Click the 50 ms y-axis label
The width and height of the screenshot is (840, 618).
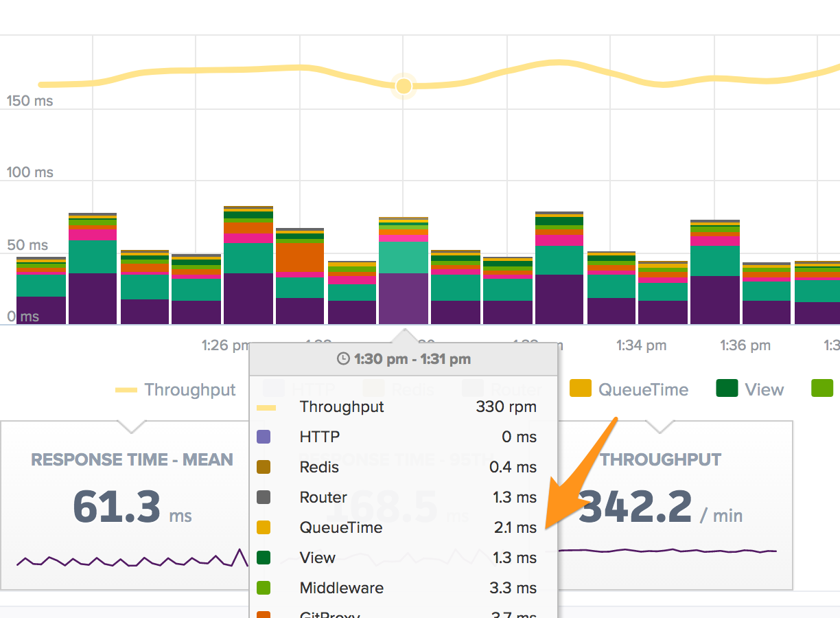[27, 245]
